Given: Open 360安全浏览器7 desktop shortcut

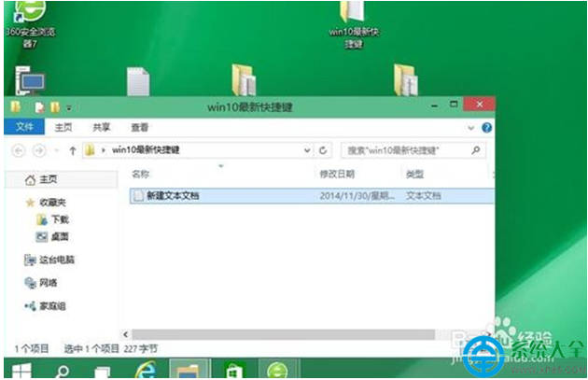Looking at the screenshot, I should pyautogui.click(x=31, y=24).
